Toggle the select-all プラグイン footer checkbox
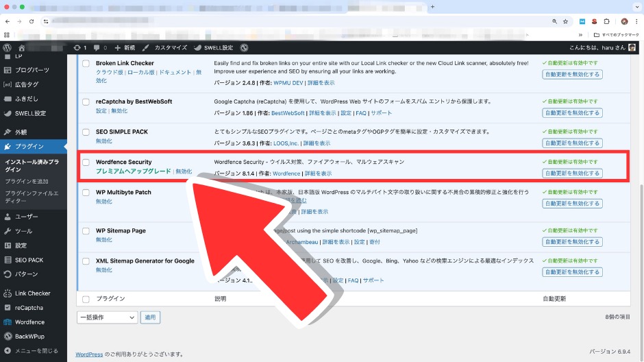This screenshot has width=644, height=362. coord(86,299)
